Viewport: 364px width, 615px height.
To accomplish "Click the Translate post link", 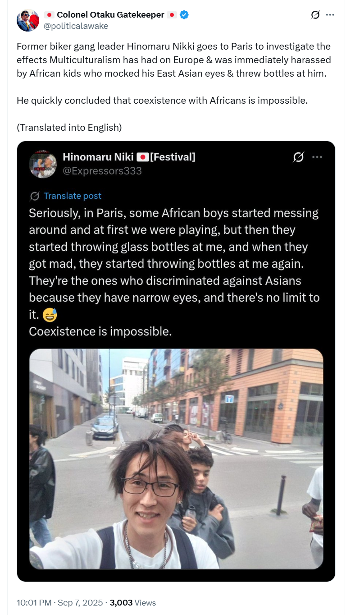I will pos(73,196).
